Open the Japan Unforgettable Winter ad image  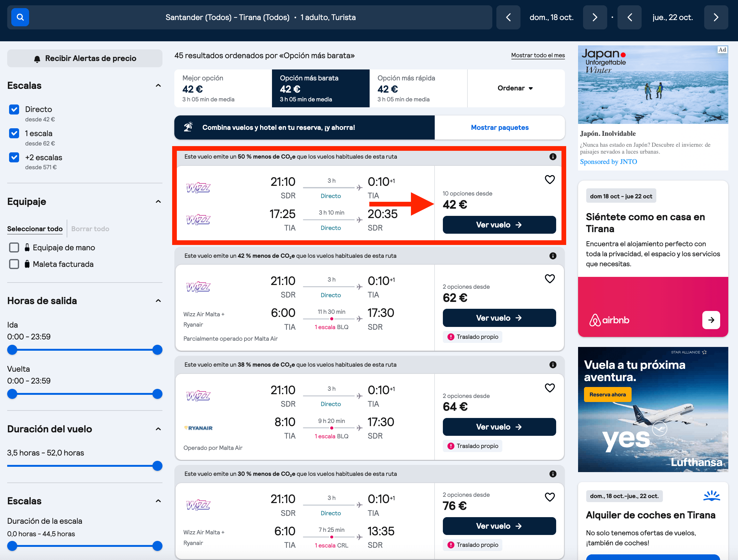pos(653,85)
